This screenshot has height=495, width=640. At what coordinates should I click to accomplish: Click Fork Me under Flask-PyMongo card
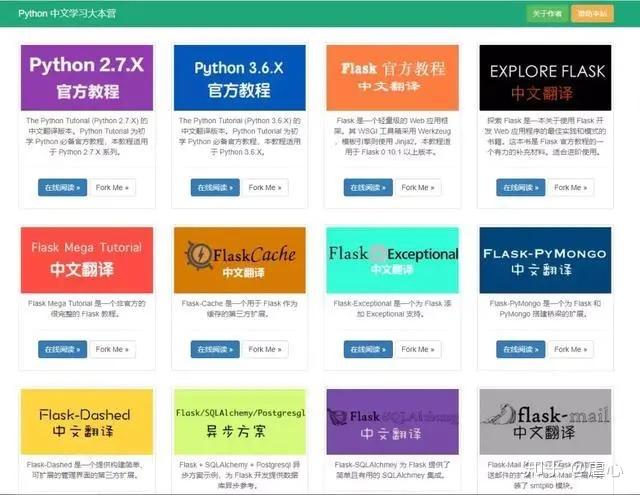pyautogui.click(x=571, y=349)
